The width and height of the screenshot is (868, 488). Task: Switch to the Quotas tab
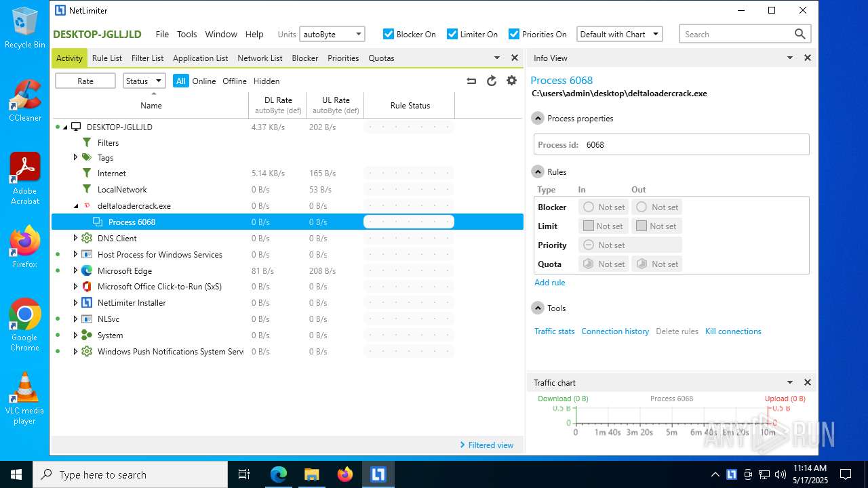click(381, 58)
